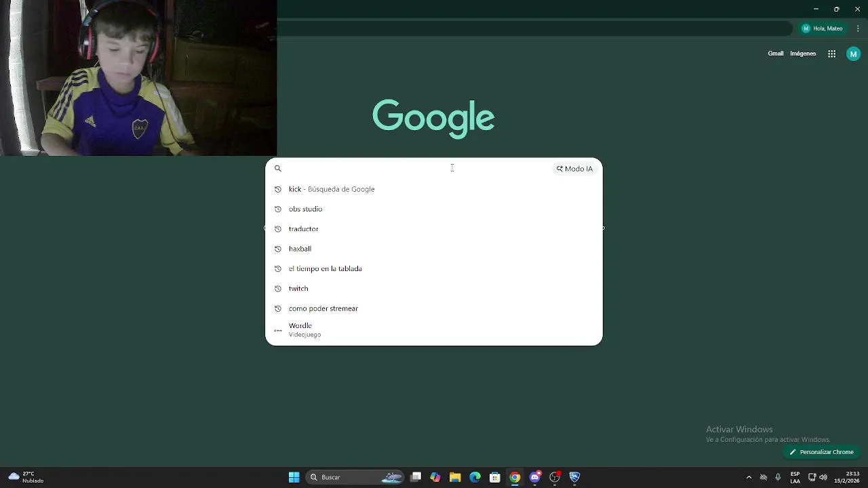Screen dimensions: 868x488
Task: Select the 'haxball' suggestion
Action: [434, 249]
